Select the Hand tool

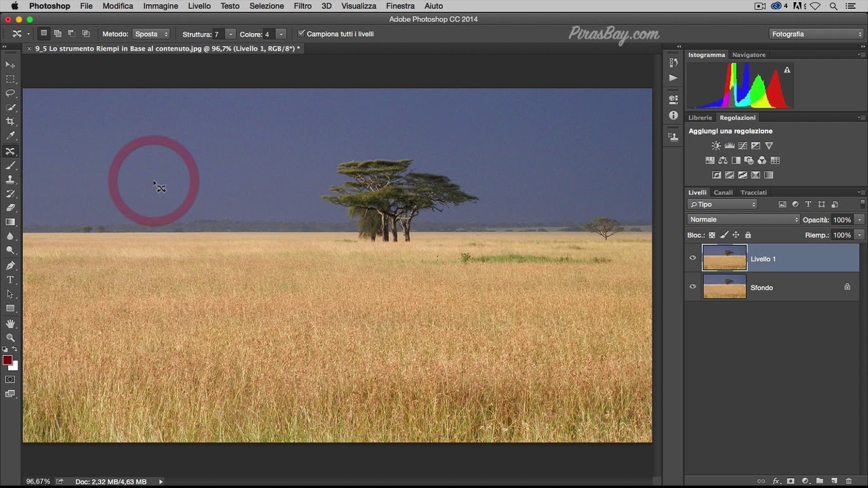pos(10,323)
